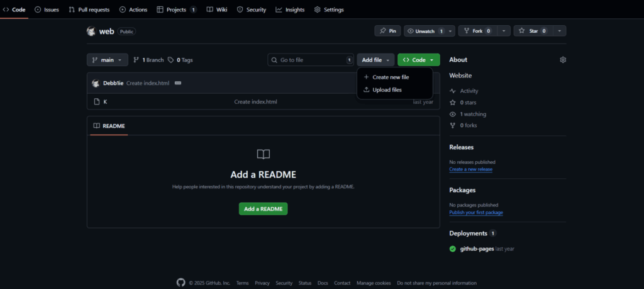Focus the Go to file search field
The image size is (644, 289).
click(x=311, y=60)
